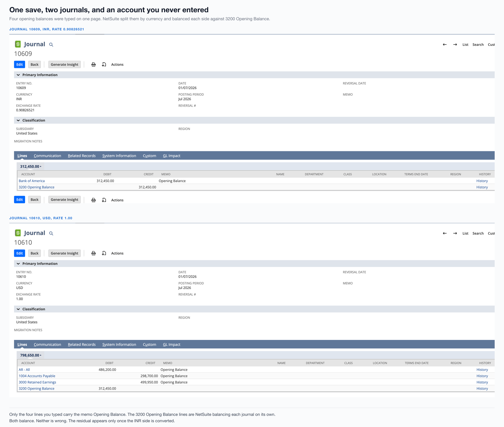
Task: Click Edit button above journal 10609 Primary Information
Action: point(19,64)
